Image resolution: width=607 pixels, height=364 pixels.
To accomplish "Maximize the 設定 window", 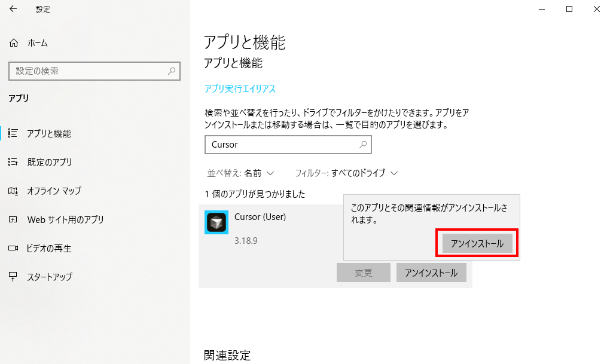I will coord(569,9).
